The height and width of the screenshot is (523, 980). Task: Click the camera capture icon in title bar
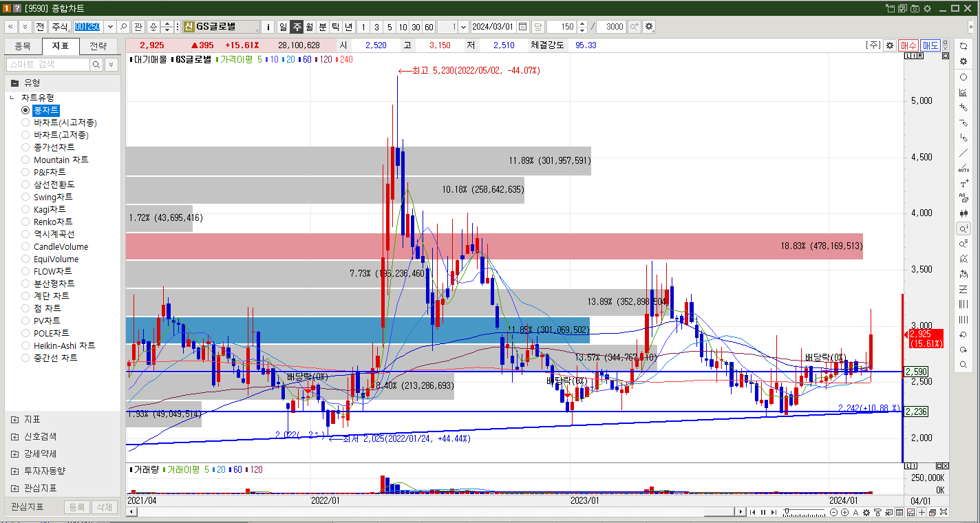(x=915, y=8)
